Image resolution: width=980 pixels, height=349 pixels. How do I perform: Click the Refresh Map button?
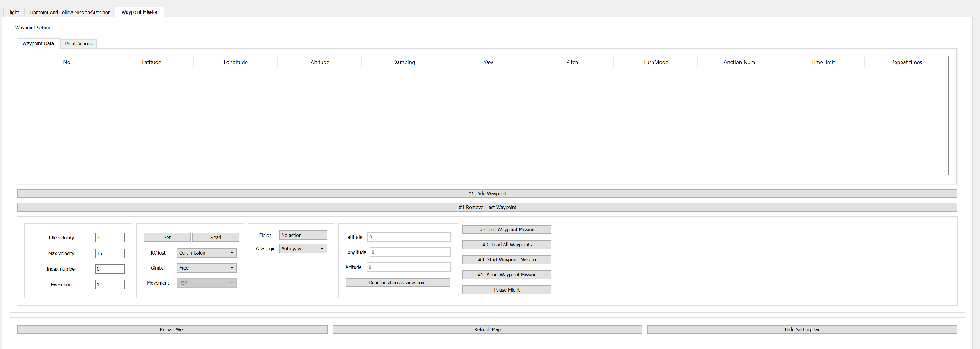pyautogui.click(x=487, y=329)
